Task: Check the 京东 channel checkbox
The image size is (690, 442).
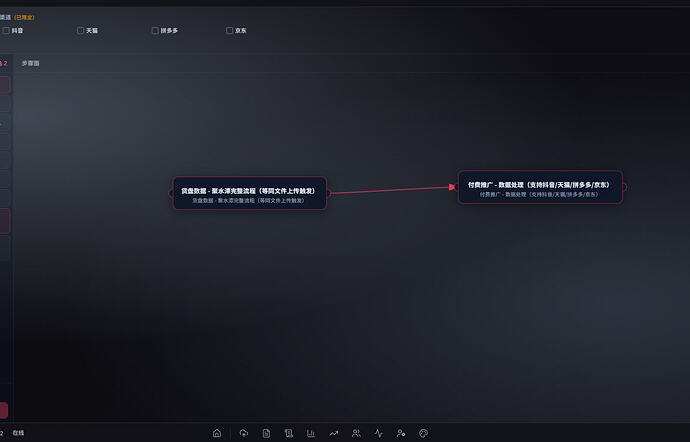Action: tap(229, 30)
